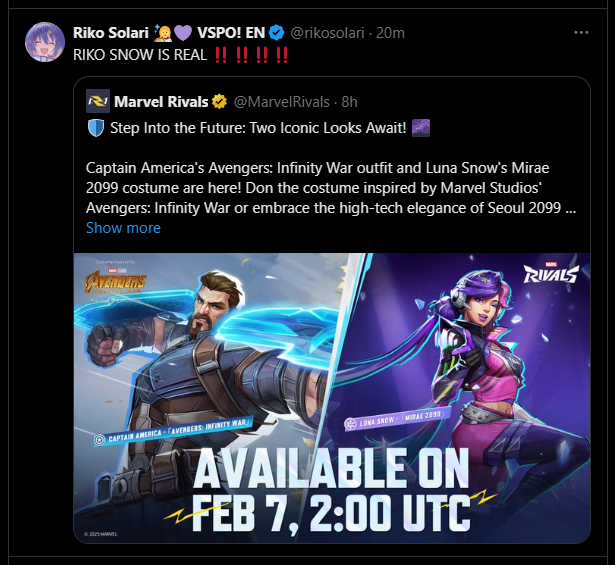Click the purple heart emoji in display name

183,33
